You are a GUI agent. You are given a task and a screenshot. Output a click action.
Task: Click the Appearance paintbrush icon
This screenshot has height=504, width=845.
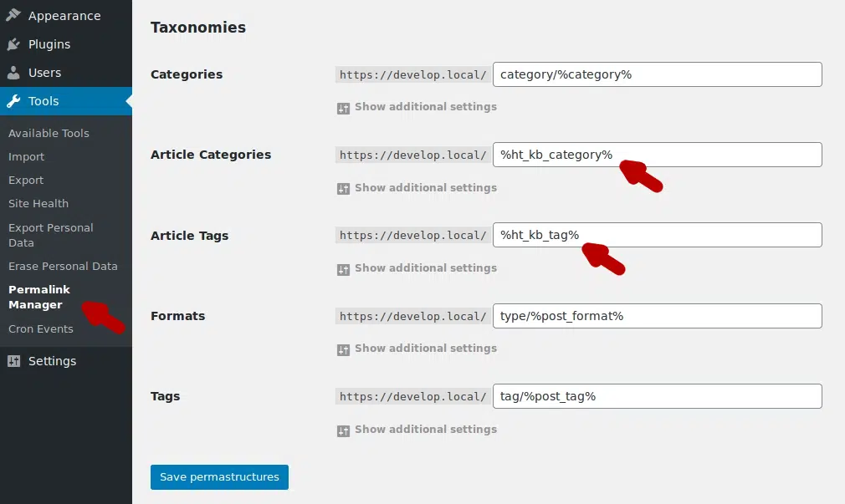13,16
